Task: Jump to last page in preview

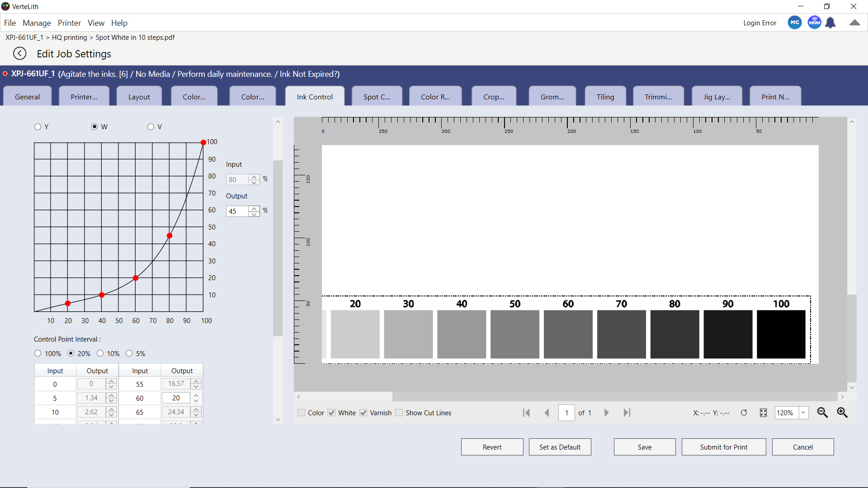Action: point(627,413)
